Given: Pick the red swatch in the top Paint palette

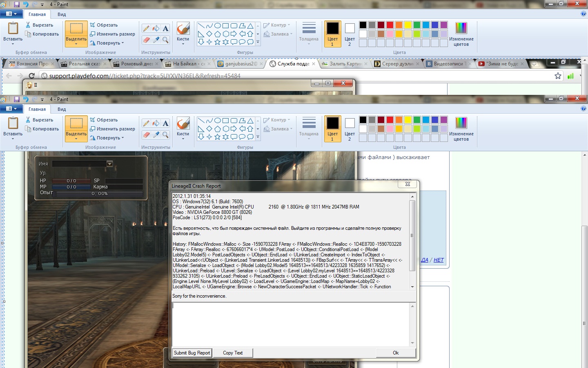Looking at the screenshot, I should 390,25.
